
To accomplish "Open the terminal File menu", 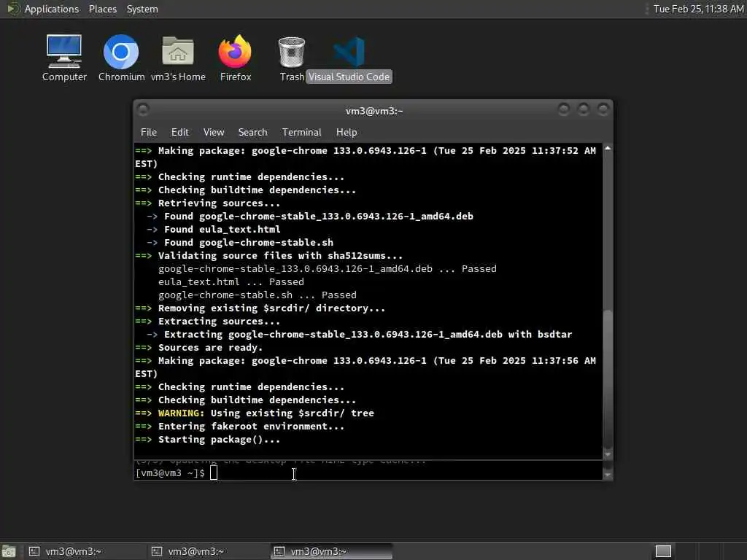I will 149,133.
